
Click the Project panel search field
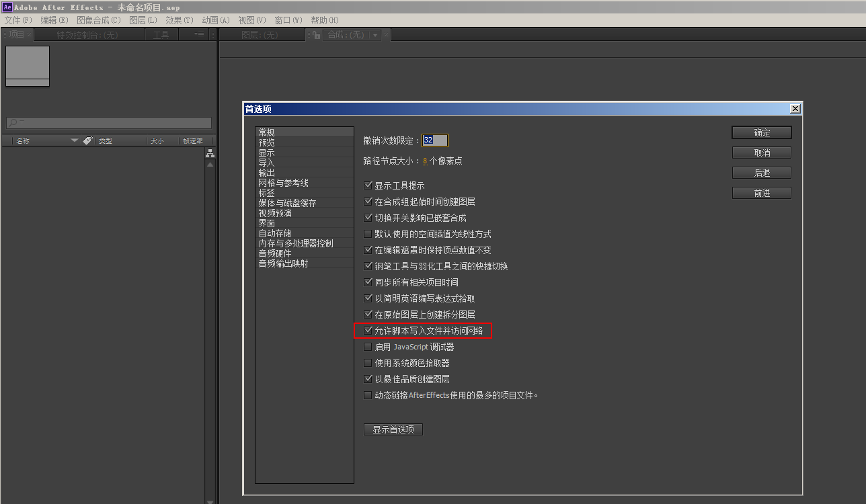109,123
